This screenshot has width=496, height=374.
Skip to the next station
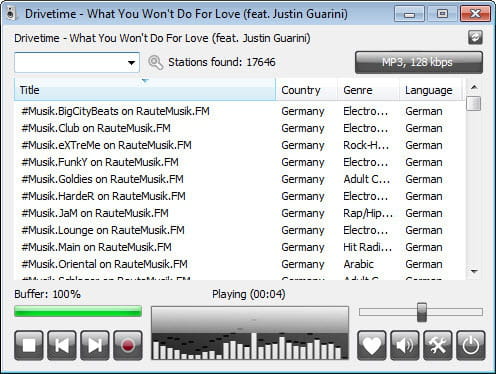click(x=95, y=345)
